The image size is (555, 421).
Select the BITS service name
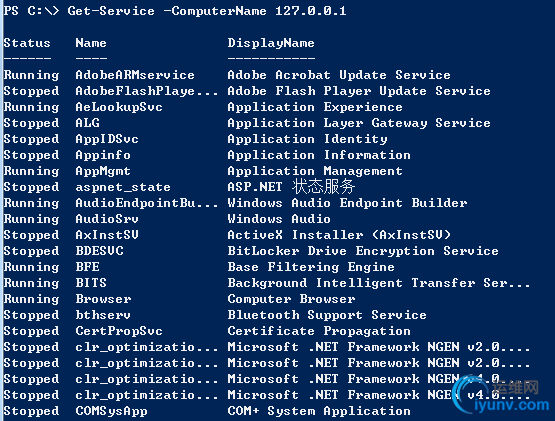[x=91, y=283]
